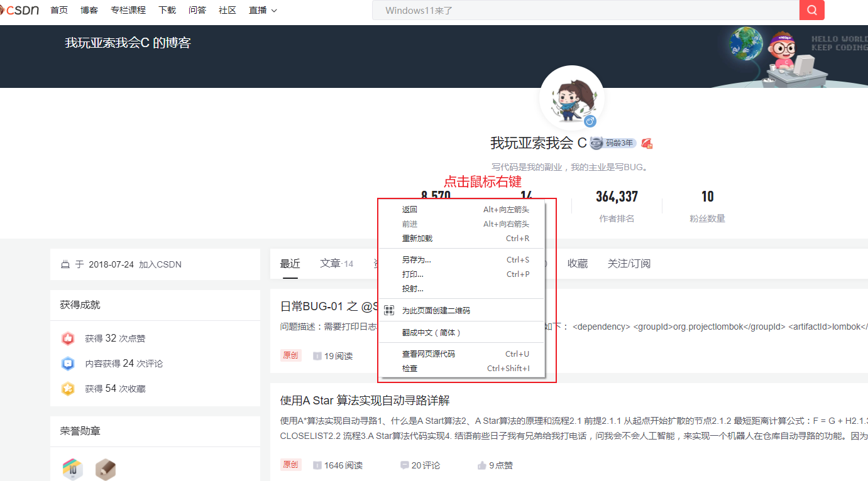Select 投射... in the context menu
The height and width of the screenshot is (481, 868).
click(x=462, y=289)
